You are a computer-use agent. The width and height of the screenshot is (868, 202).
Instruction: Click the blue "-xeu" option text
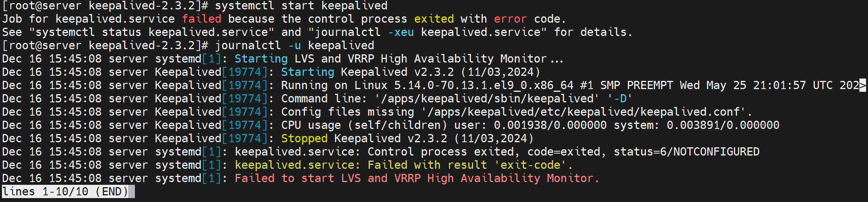tap(401, 32)
